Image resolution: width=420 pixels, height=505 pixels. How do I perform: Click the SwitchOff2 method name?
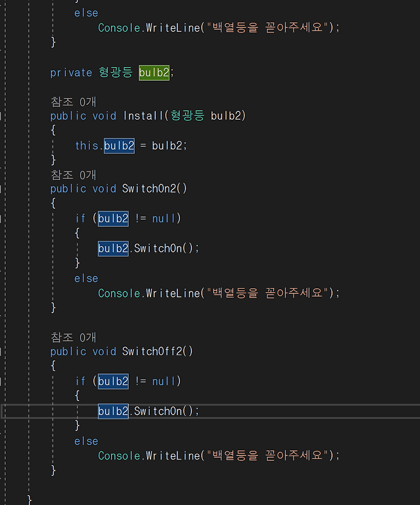[152, 351]
